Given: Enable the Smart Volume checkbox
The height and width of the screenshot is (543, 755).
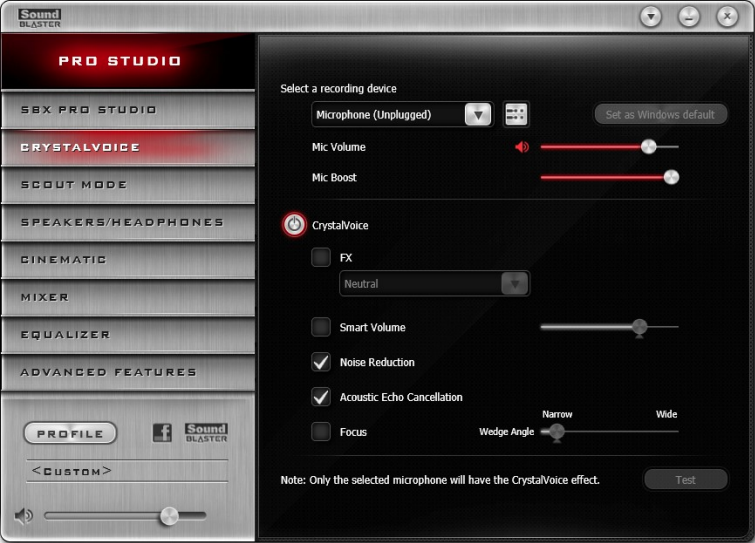Looking at the screenshot, I should coord(321,327).
